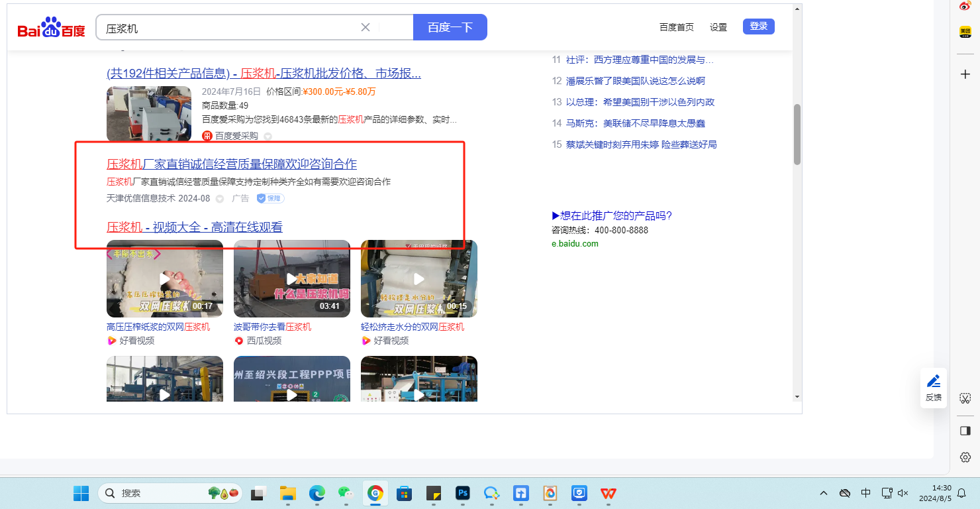This screenshot has height=509, width=980.
Task: Expand dropdown arrow next to 百度爱采购
Action: click(x=268, y=137)
